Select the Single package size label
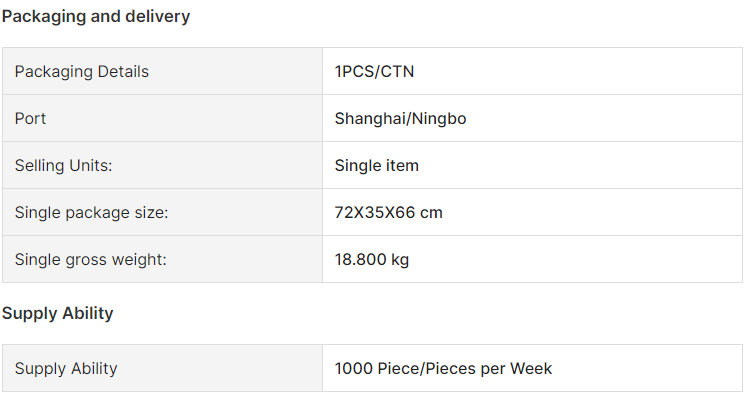The width and height of the screenshot is (746, 398). (x=91, y=213)
